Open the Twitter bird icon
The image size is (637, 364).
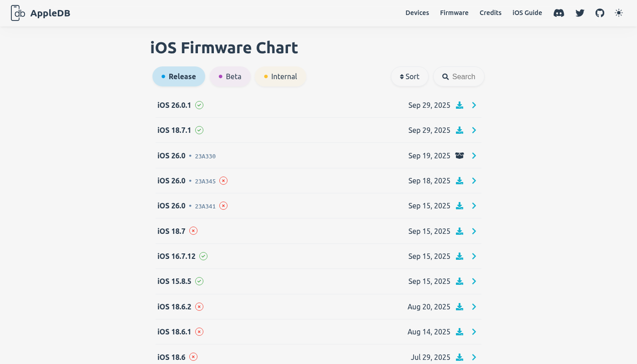click(x=580, y=13)
